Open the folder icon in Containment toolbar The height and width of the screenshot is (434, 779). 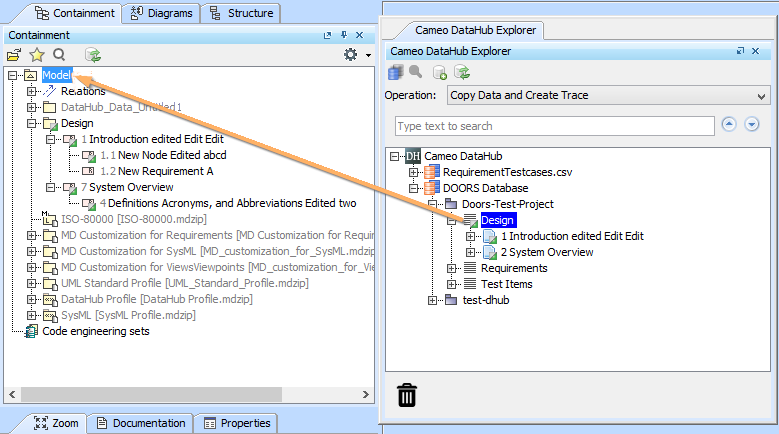point(14,55)
